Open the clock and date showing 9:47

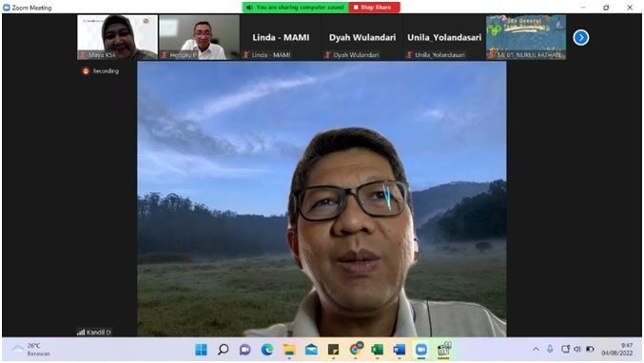617,349
